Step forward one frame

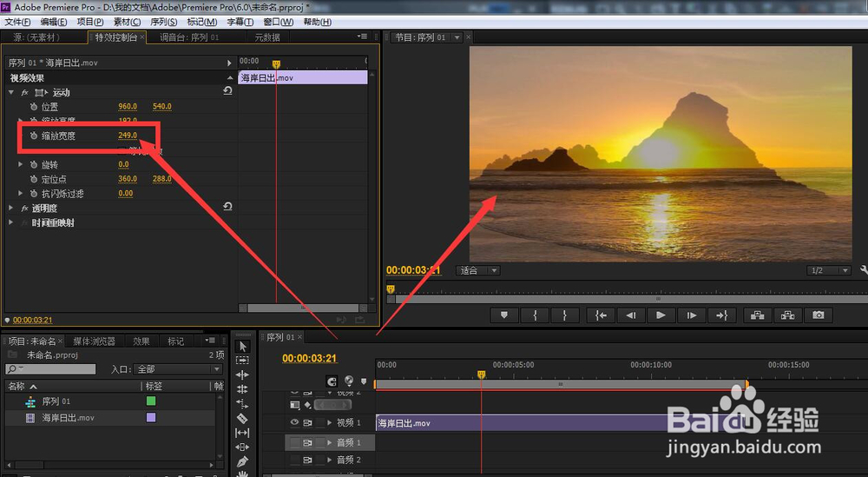coord(692,315)
